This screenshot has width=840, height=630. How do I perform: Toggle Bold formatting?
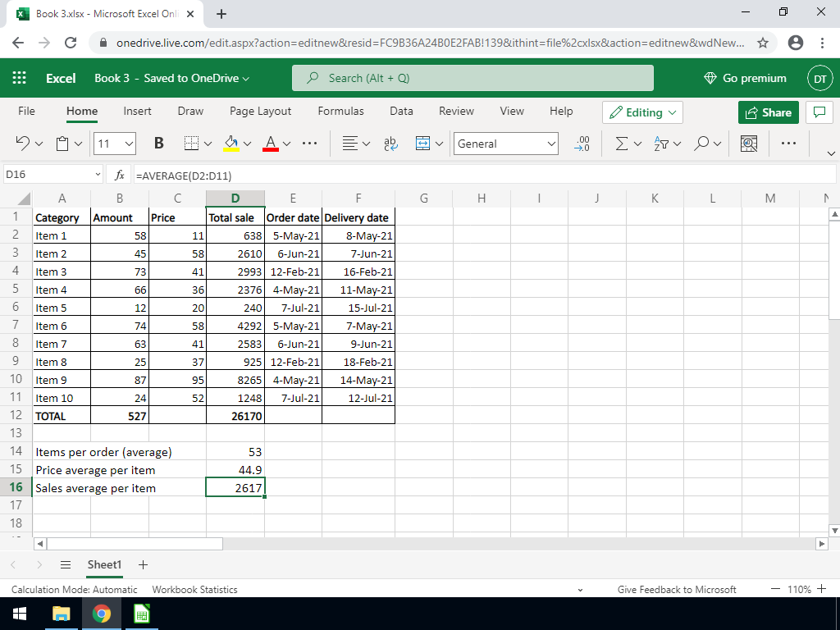point(158,144)
